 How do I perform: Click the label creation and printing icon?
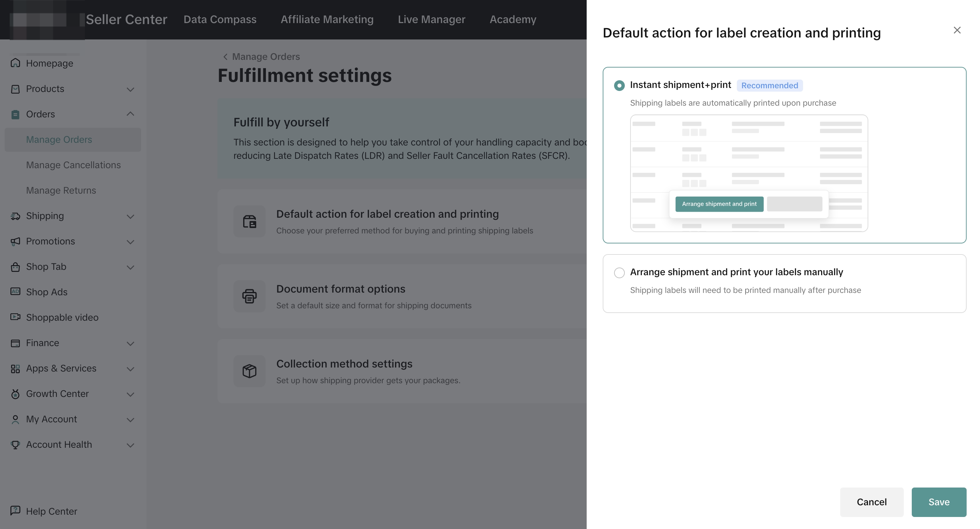(250, 221)
